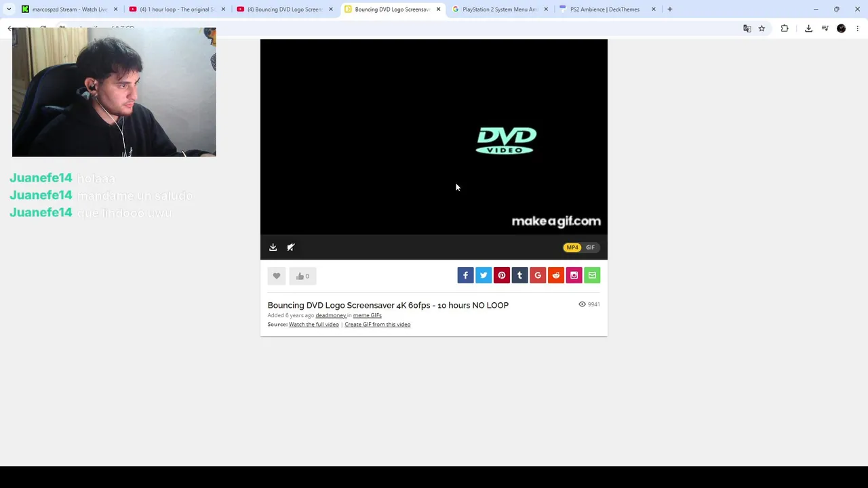Viewport: 868px width, 488px height.
Task: Like the GIF with thumbs-up button
Action: tap(302, 276)
